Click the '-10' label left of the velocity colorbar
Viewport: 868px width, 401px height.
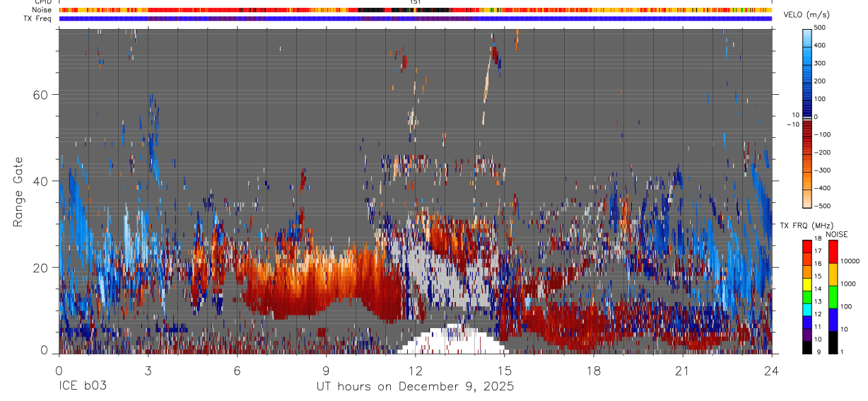pos(794,124)
